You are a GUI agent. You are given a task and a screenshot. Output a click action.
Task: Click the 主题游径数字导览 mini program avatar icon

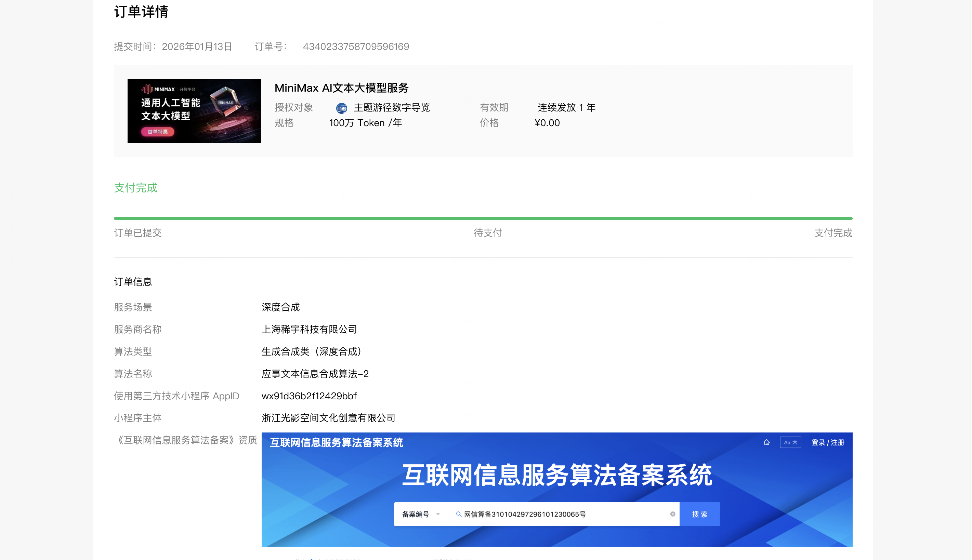pyautogui.click(x=341, y=108)
